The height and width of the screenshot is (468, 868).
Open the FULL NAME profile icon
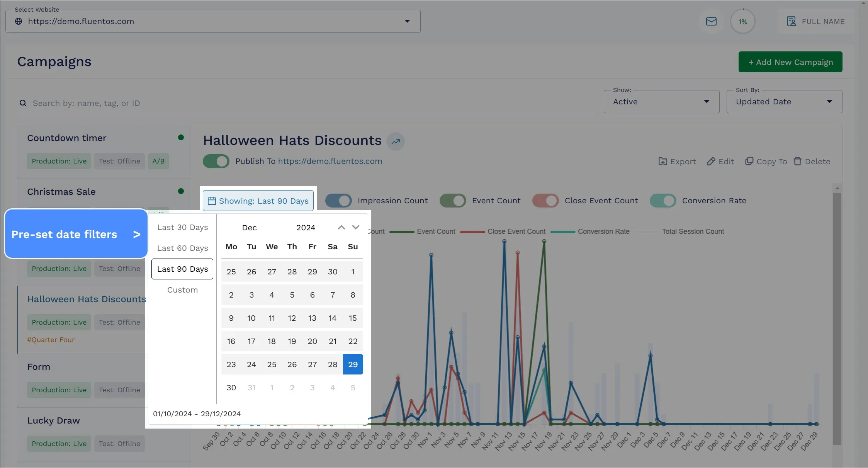pyautogui.click(x=792, y=21)
